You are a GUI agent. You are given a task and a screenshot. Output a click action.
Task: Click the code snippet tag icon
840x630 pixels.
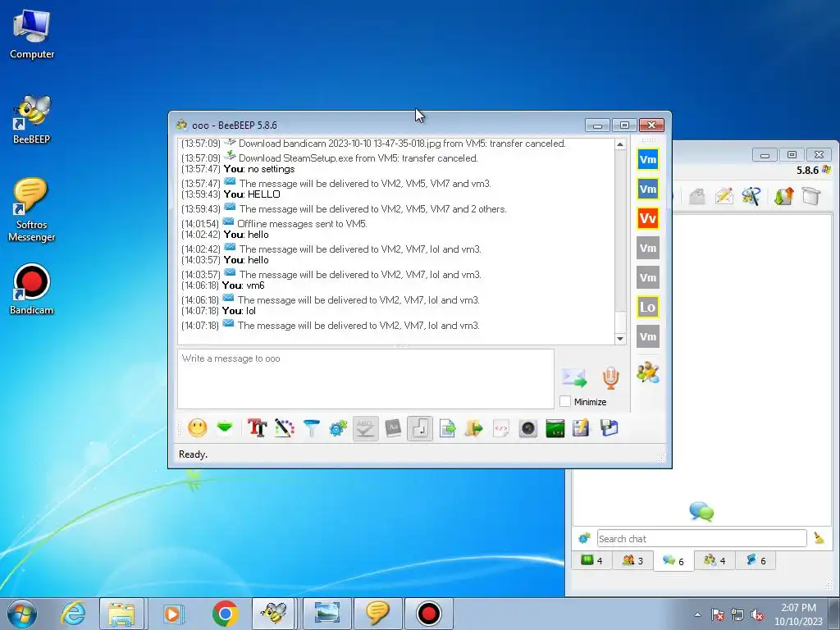pyautogui.click(x=501, y=428)
